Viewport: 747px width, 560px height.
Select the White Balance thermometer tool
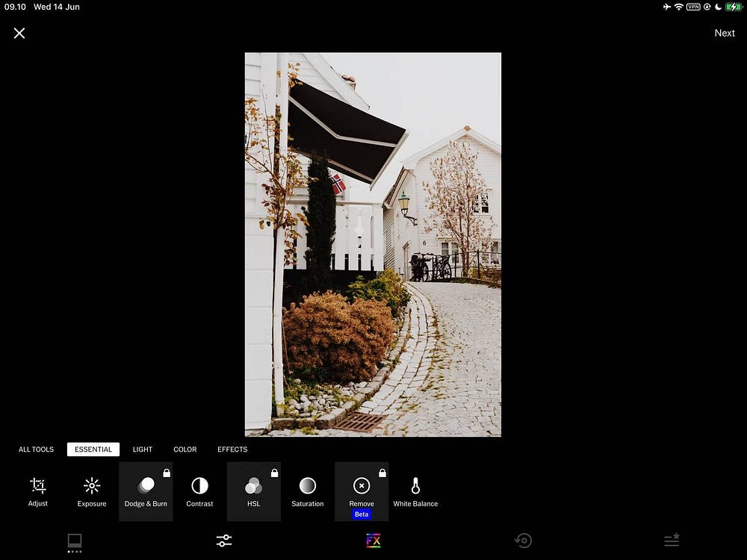(x=415, y=491)
